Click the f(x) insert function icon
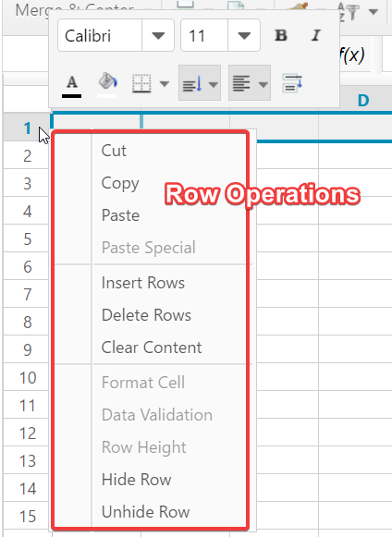The height and width of the screenshot is (537, 392). pos(352,55)
